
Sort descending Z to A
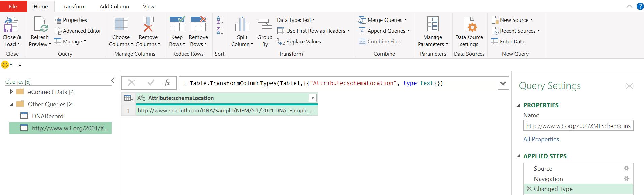[x=220, y=31]
